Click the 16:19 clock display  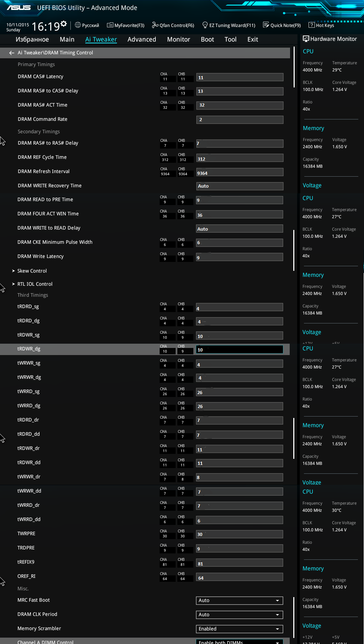click(46, 26)
